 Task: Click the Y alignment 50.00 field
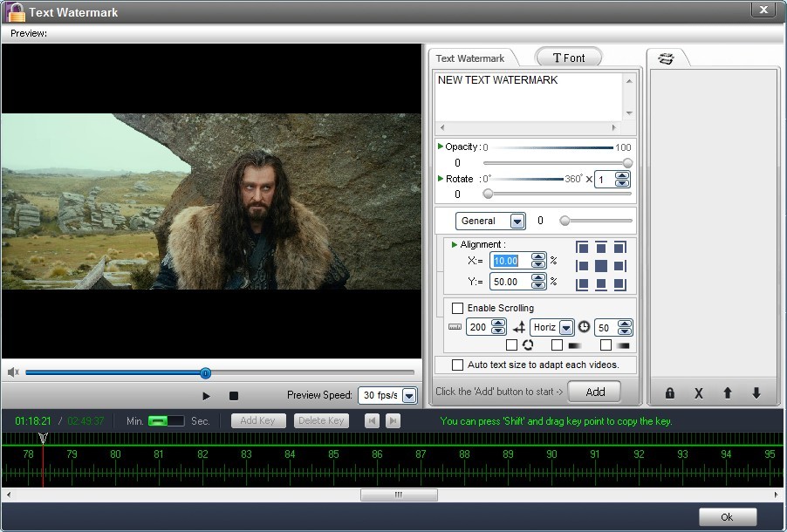511,282
